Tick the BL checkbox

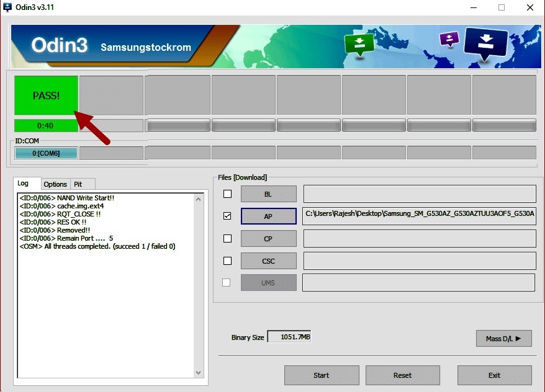tap(227, 194)
